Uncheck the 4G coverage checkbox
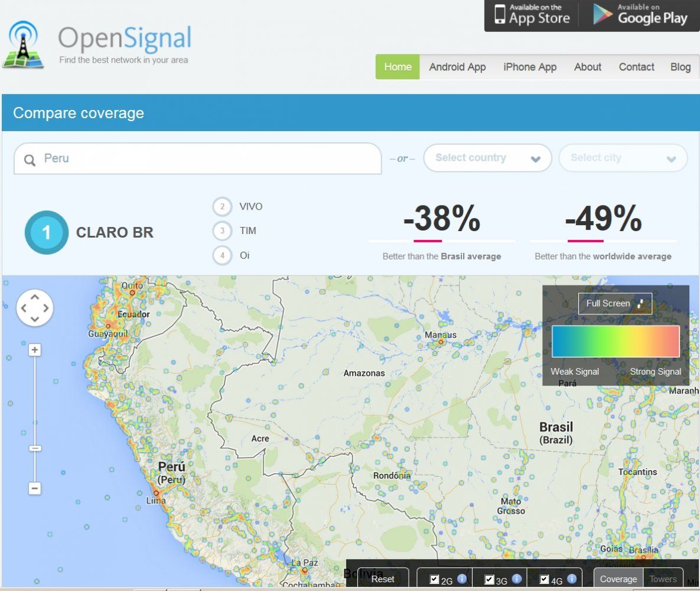The image size is (700, 591). (544, 579)
